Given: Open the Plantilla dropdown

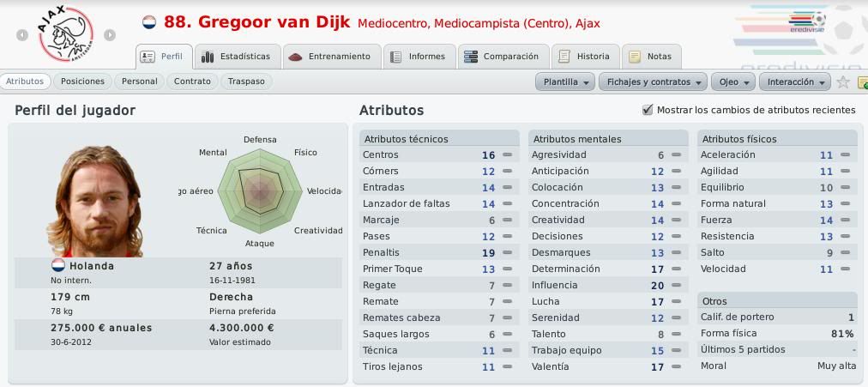Looking at the screenshot, I should tap(565, 82).
